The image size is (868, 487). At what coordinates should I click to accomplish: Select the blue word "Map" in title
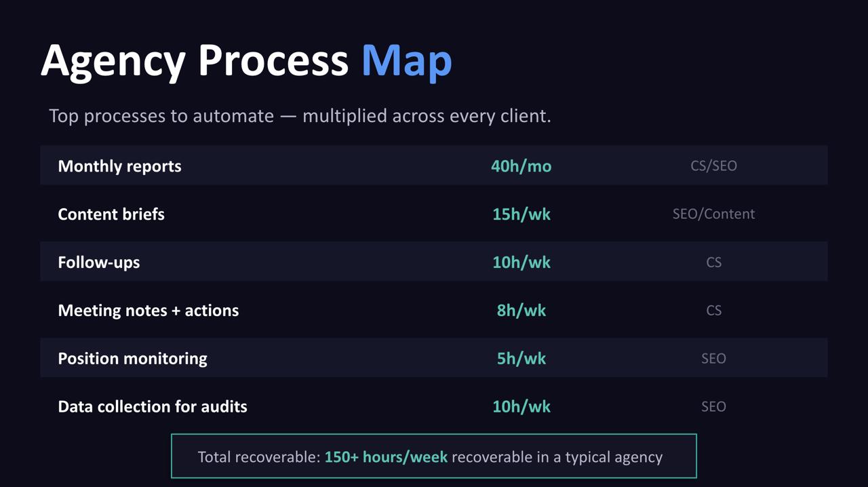pyautogui.click(x=406, y=60)
